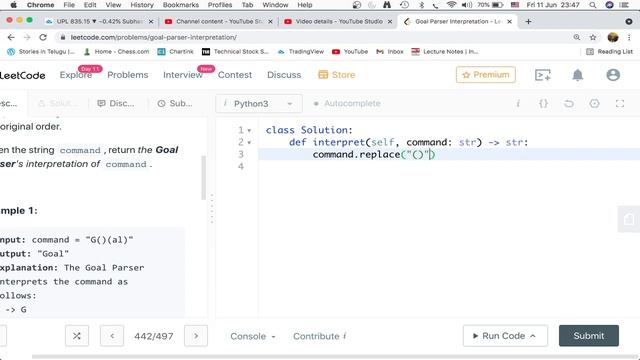The image size is (640, 360).
Task: Click the Premium button
Action: 486,75
